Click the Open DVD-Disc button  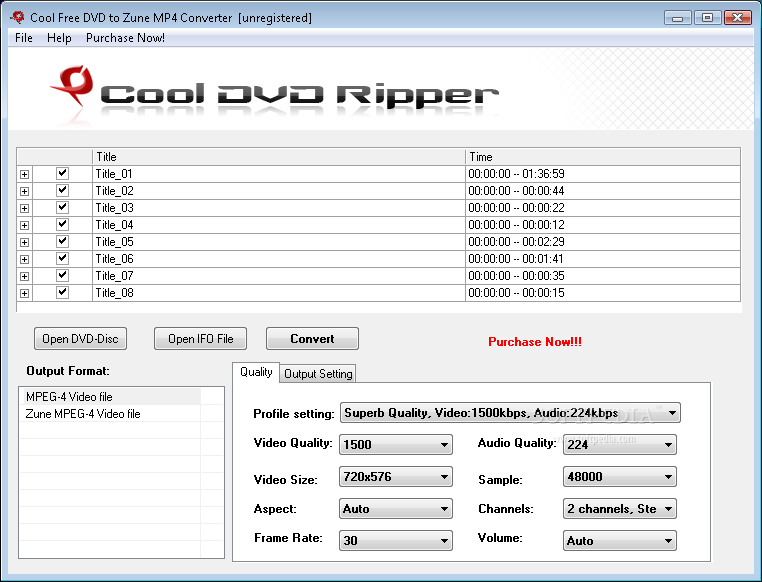80,339
